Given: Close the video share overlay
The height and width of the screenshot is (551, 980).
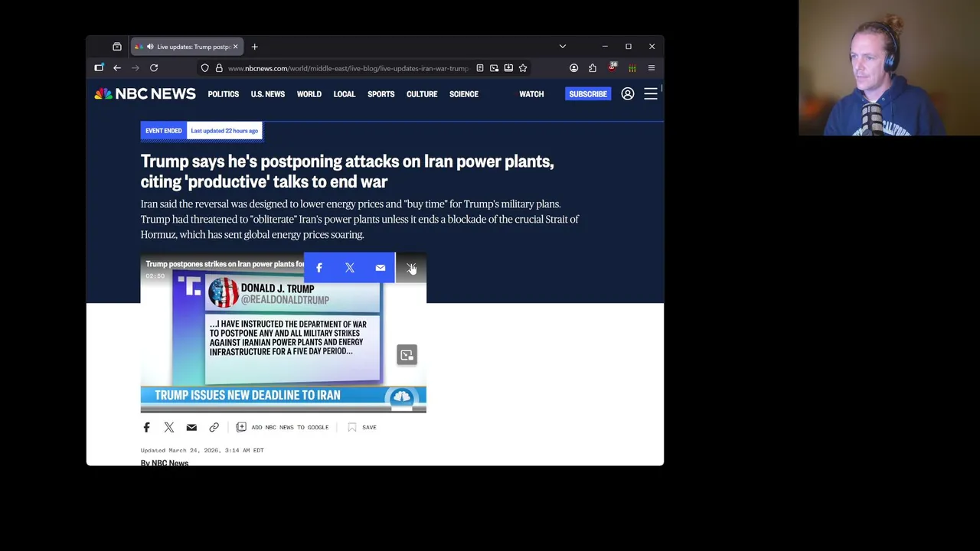Looking at the screenshot, I should click(x=410, y=268).
